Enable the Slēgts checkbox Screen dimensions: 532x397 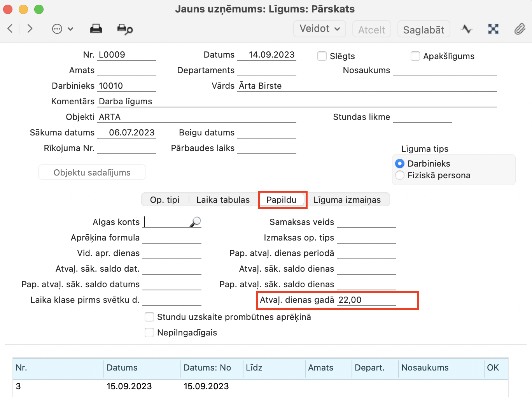[322, 56]
